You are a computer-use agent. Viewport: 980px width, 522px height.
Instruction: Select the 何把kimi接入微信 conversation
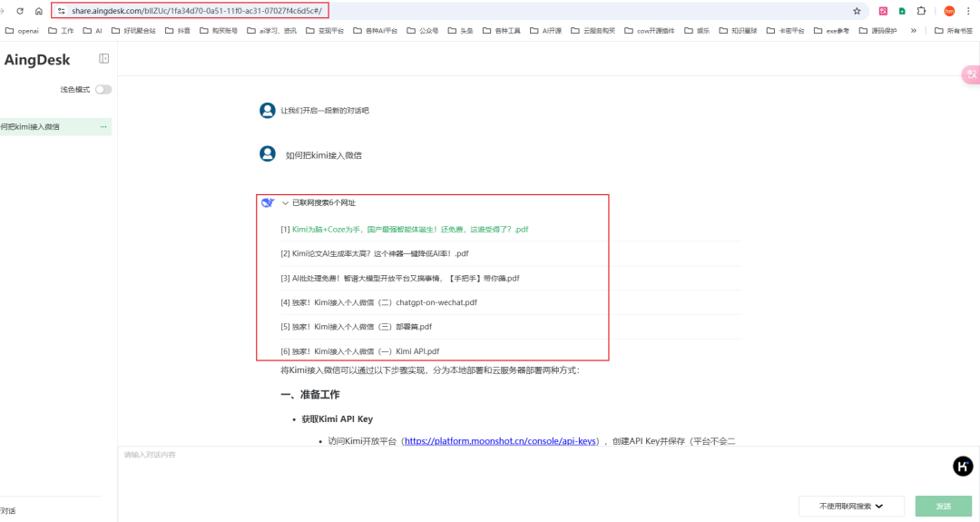[55, 127]
